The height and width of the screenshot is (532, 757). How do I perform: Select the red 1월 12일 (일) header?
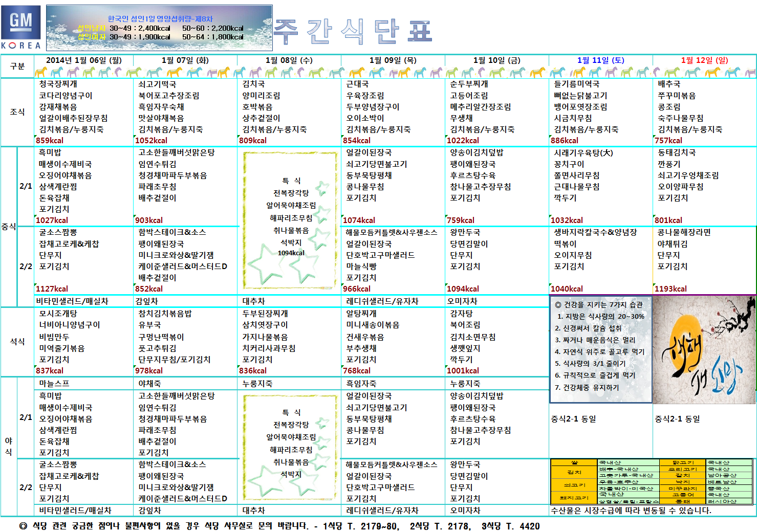pyautogui.click(x=705, y=60)
